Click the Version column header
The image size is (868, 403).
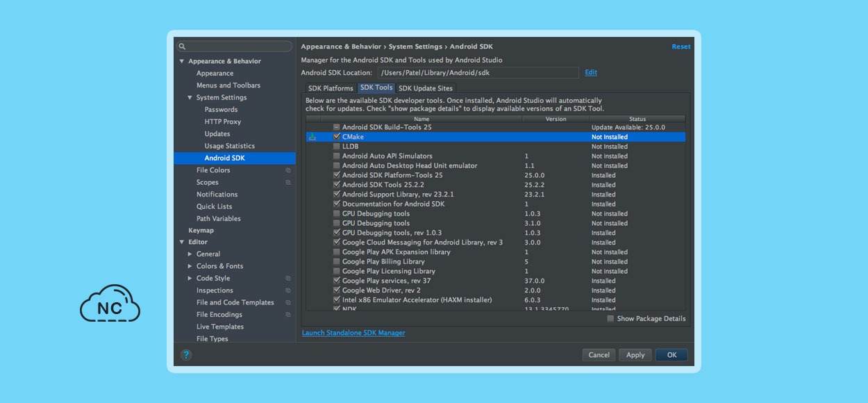(556, 119)
